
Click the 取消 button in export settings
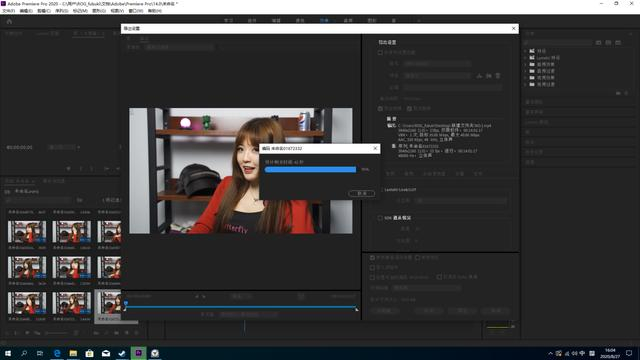coord(496,311)
